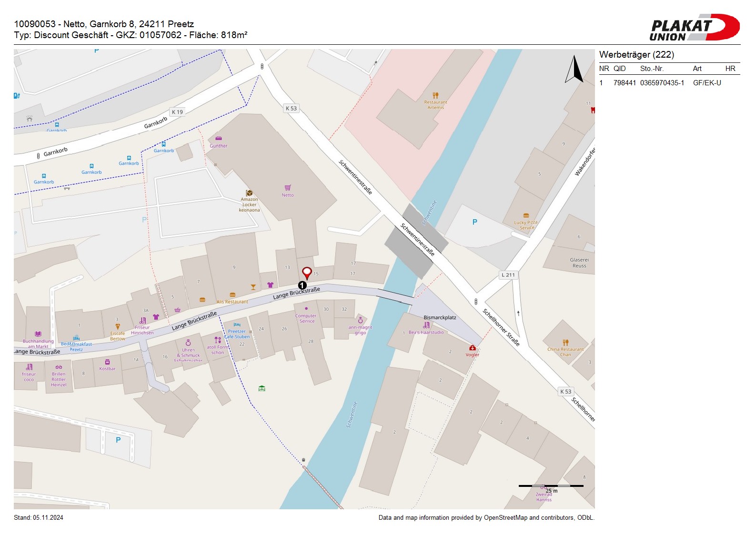Click the Sto.-Nr. column header
Image resolution: width=756 pixels, height=535 pixels.
652,69
